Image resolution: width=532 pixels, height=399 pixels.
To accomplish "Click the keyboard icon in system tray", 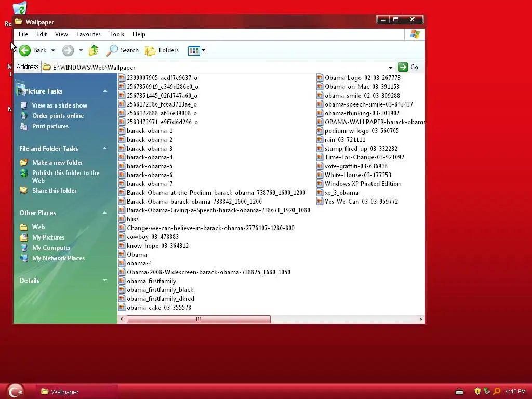I will [x=459, y=392].
